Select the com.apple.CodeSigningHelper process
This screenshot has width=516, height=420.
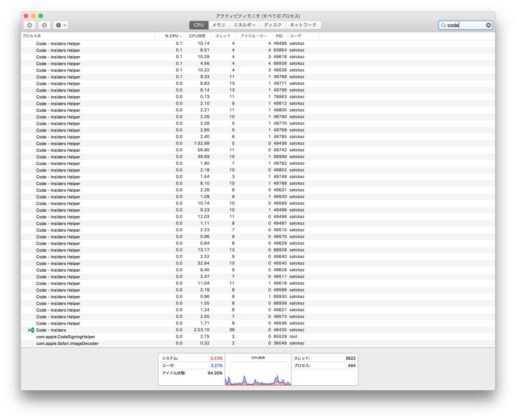pos(258,337)
